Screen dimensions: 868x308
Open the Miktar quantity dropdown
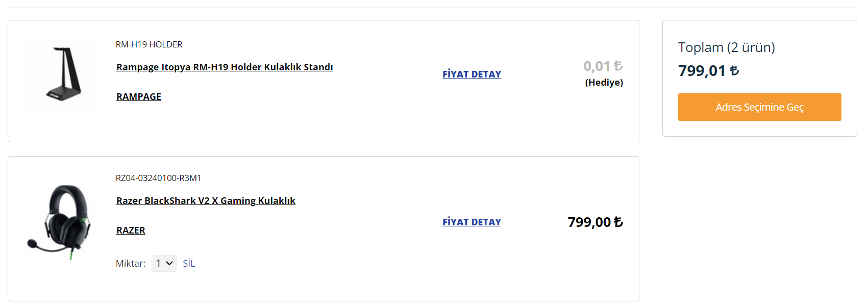(163, 264)
